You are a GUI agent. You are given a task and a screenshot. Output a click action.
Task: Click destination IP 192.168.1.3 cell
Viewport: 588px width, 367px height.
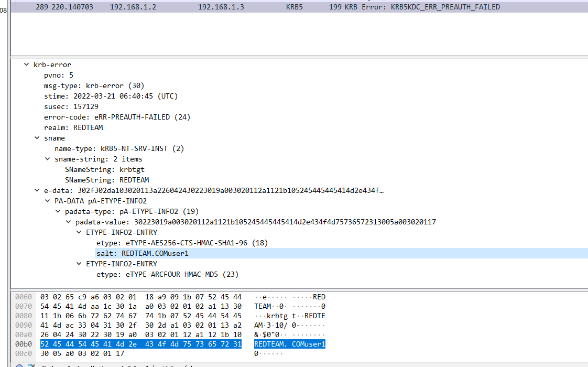coord(221,7)
